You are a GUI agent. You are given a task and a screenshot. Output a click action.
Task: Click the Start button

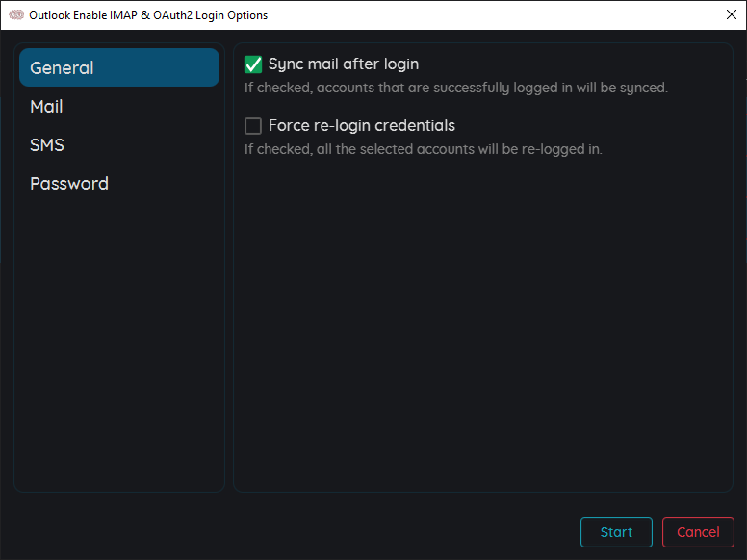(x=616, y=532)
